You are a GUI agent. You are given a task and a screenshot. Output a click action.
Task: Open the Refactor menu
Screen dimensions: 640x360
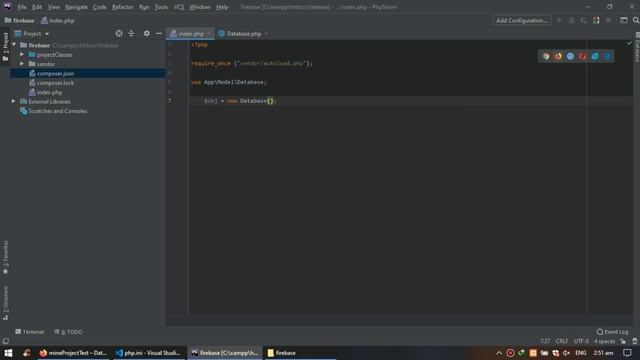pyautogui.click(x=122, y=7)
